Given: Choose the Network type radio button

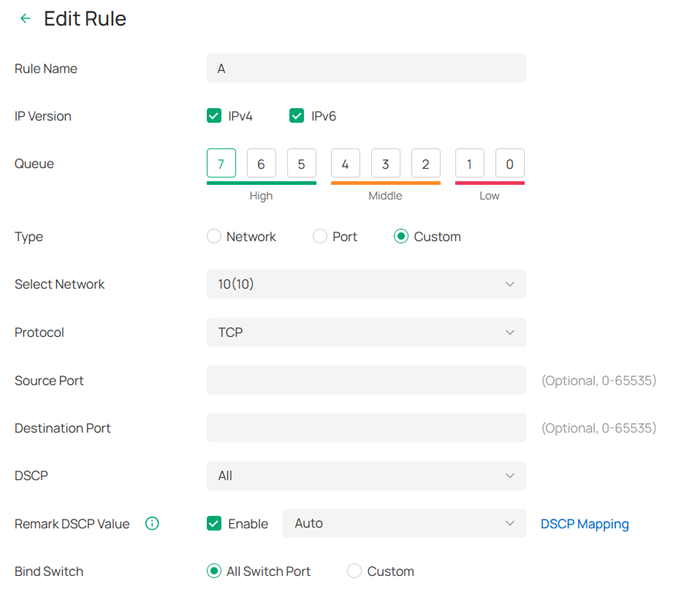Looking at the screenshot, I should [214, 237].
